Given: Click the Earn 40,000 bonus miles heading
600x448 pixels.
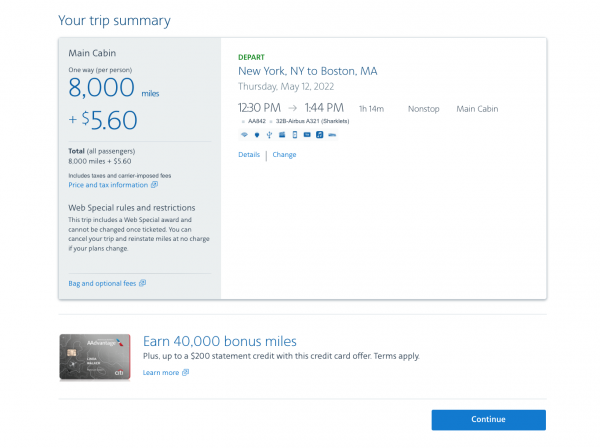Looking at the screenshot, I should tap(220, 341).
